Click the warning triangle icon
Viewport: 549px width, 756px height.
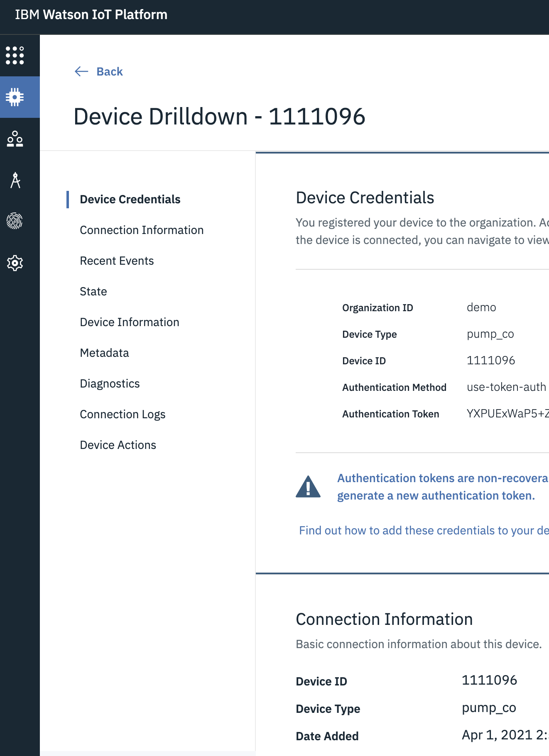(x=308, y=486)
